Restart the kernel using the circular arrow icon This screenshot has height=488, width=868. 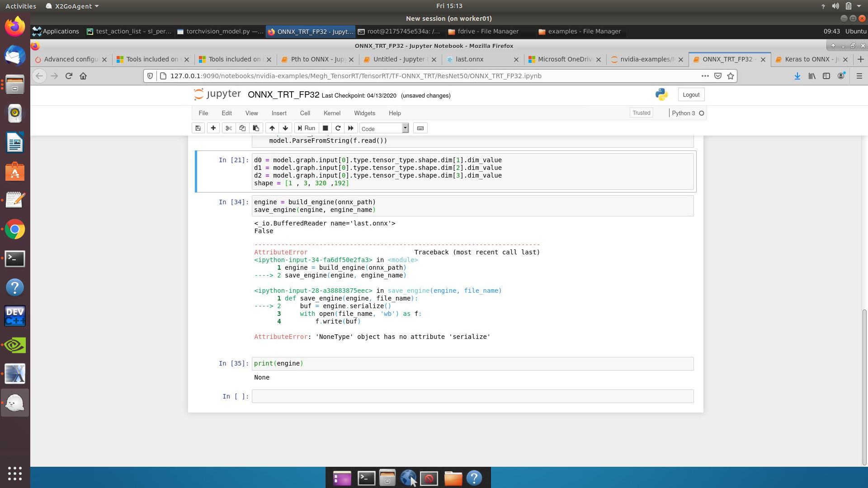pyautogui.click(x=338, y=128)
